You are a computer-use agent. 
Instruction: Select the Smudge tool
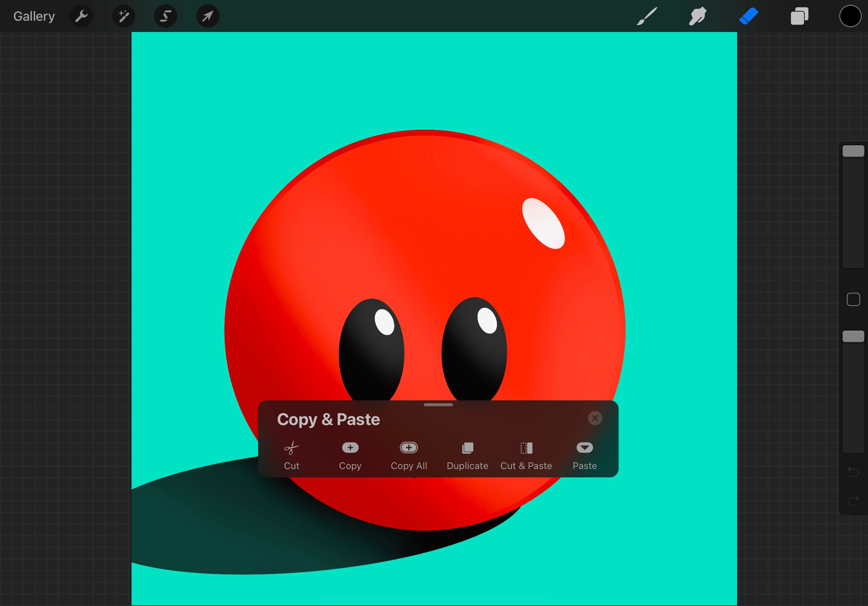pyautogui.click(x=698, y=16)
